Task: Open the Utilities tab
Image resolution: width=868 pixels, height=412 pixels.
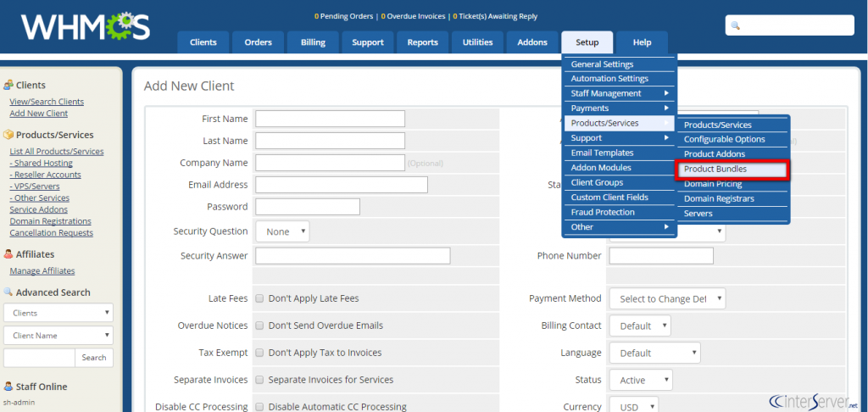Action: coord(477,42)
